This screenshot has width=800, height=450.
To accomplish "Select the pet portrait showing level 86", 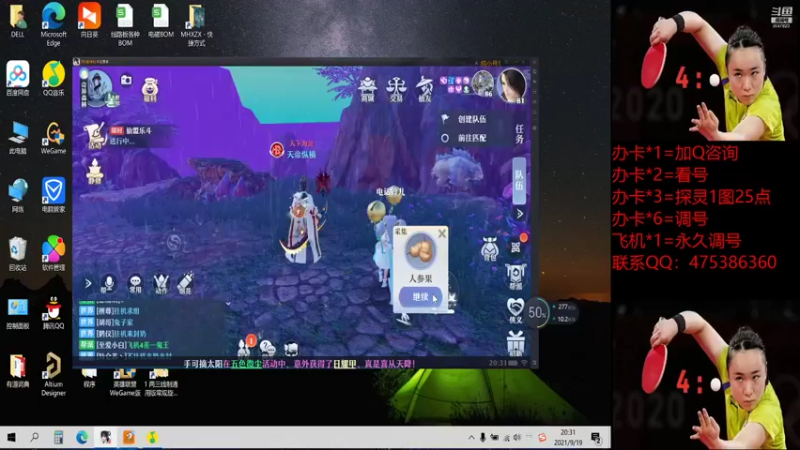I will pyautogui.click(x=482, y=84).
